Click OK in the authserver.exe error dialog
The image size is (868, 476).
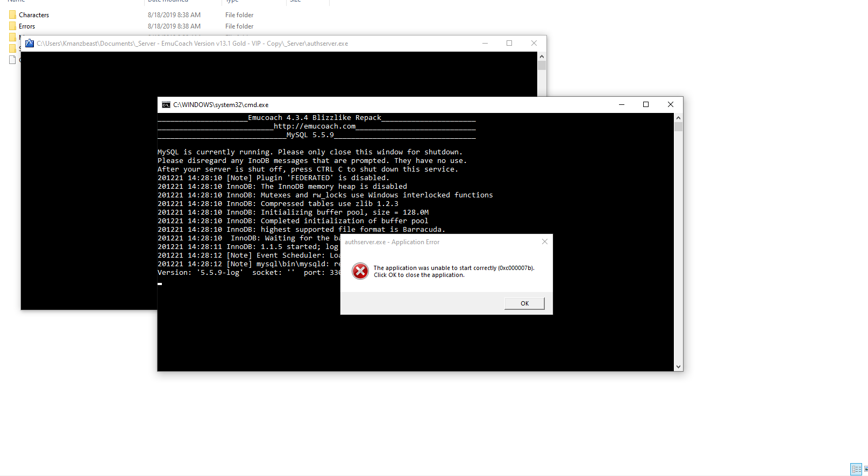point(524,303)
